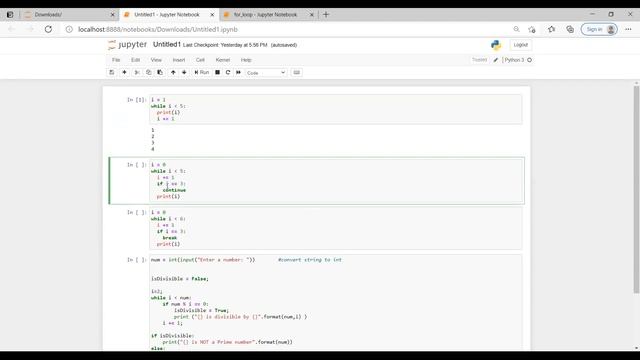
Task: Click inside the first cell with i = 1
Action: (336, 109)
